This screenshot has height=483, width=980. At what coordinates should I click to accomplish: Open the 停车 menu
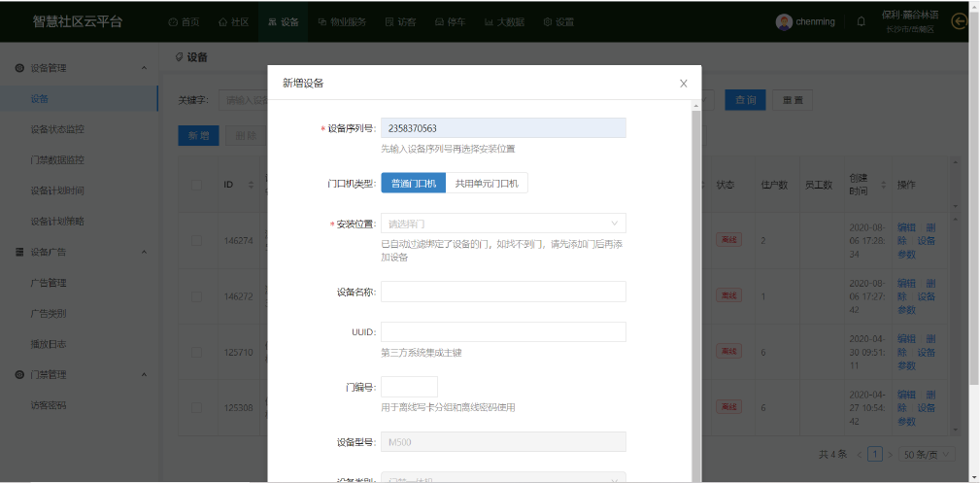pyautogui.click(x=450, y=22)
